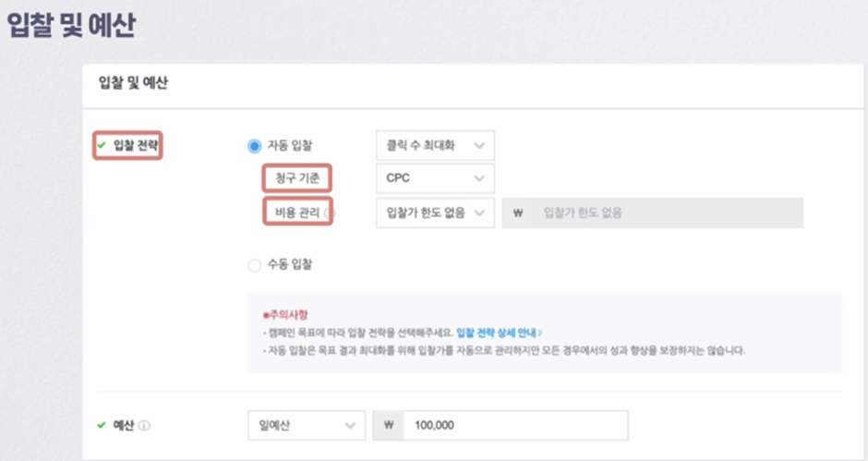Select the 수동 입찰 radio button
The width and height of the screenshot is (868, 461).
[254, 265]
